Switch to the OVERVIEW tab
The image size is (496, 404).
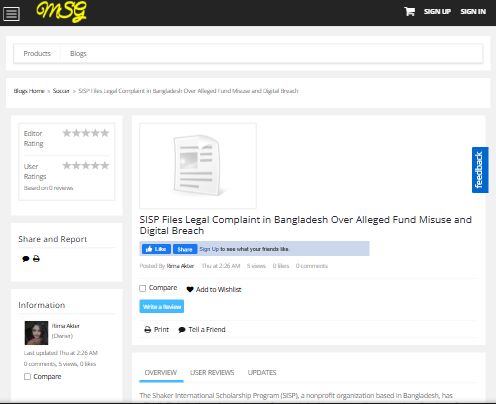(161, 373)
